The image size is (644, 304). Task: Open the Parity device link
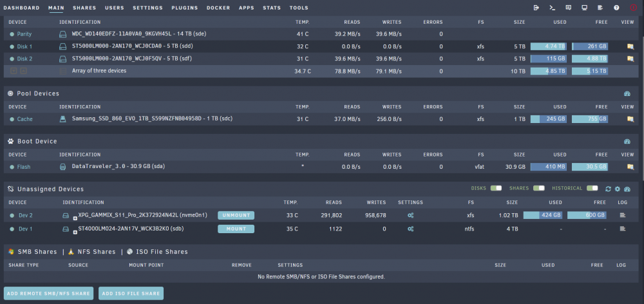coord(24,34)
